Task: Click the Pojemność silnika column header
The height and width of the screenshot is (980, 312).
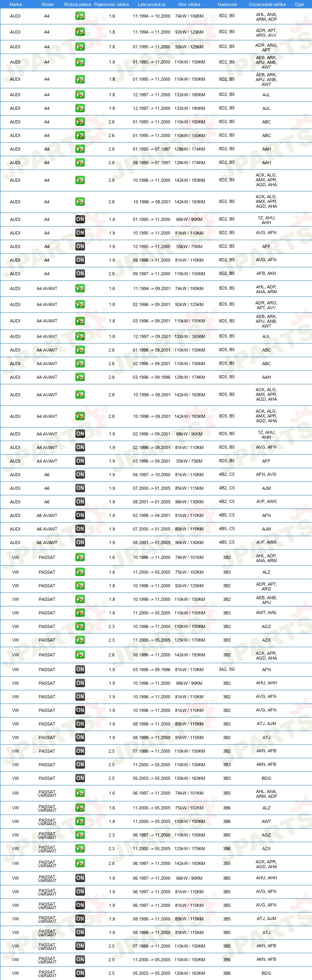Action: 111,4
